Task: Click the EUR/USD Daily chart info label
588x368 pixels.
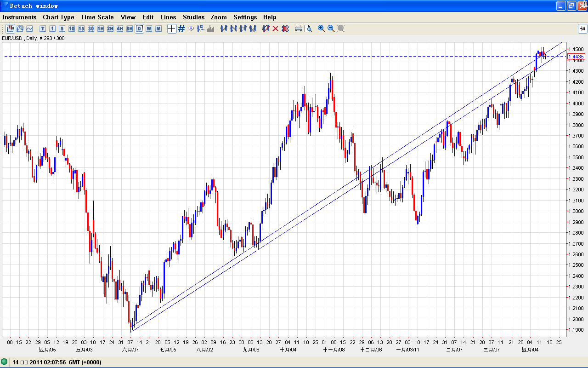Action: (34, 38)
